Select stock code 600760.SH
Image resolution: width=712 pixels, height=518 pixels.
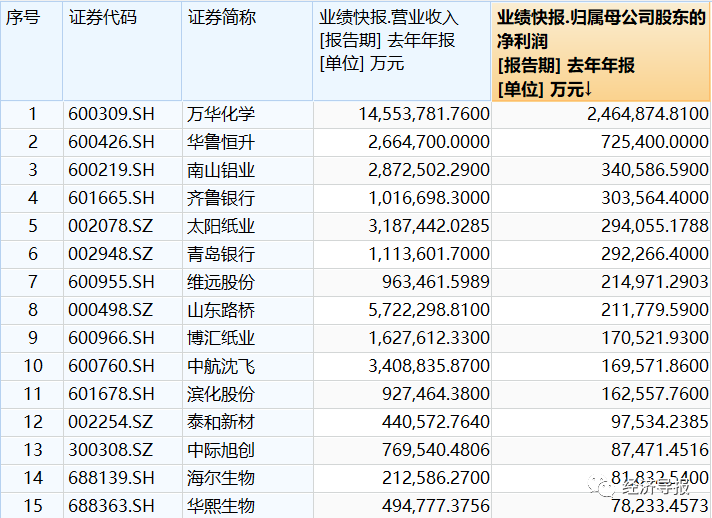[x=111, y=366]
